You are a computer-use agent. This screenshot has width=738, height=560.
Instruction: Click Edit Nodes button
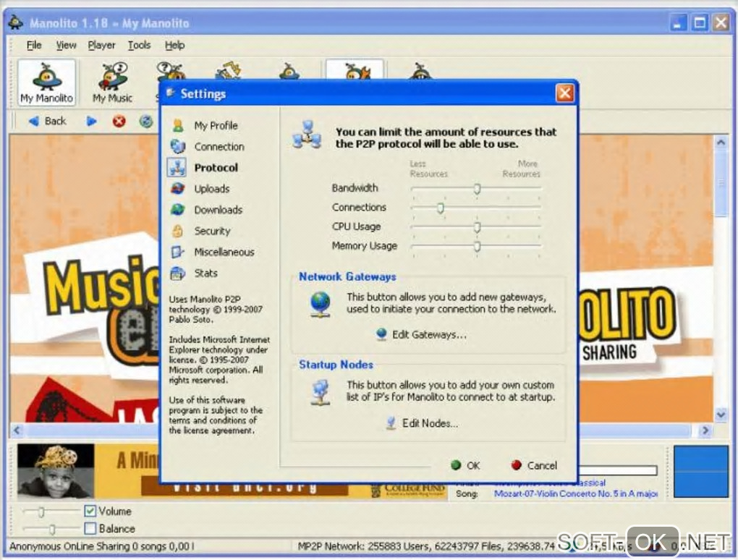coord(422,423)
